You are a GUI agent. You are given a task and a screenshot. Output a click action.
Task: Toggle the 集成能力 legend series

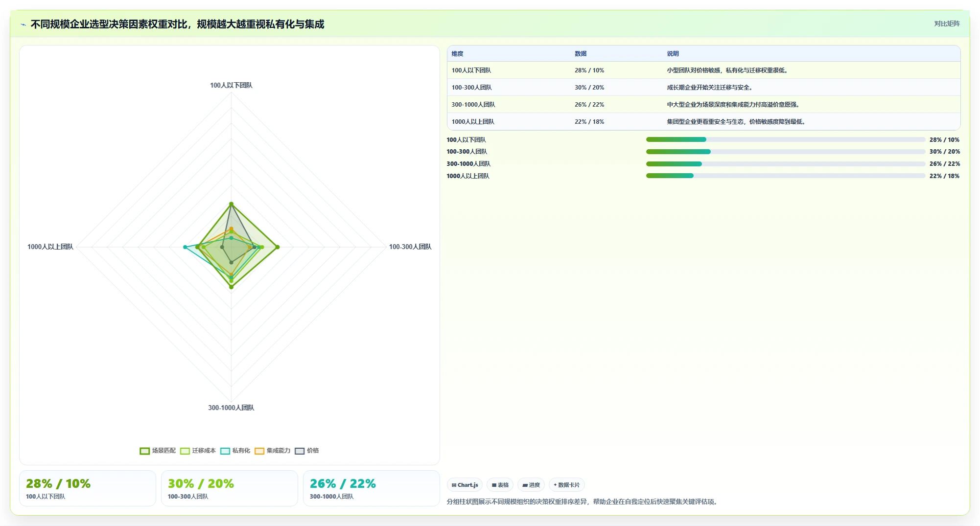coord(272,451)
